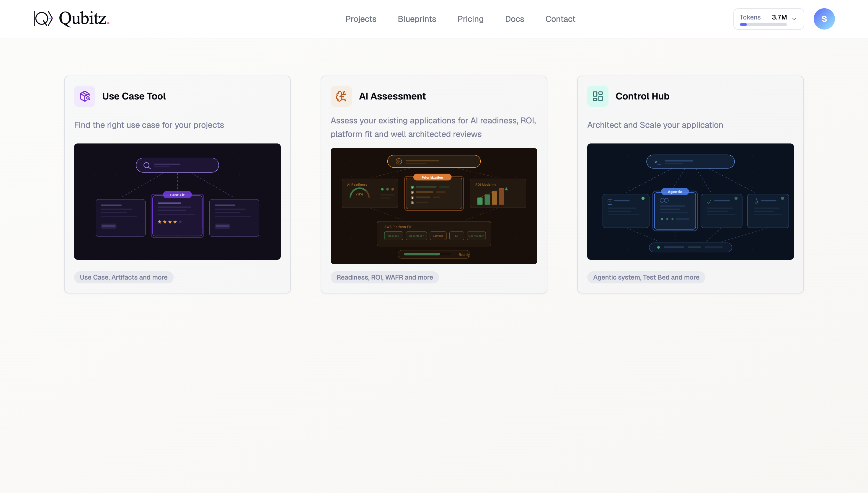Click 'Use Case, Artifacts and more' tag
The height and width of the screenshot is (493, 868).
click(124, 277)
